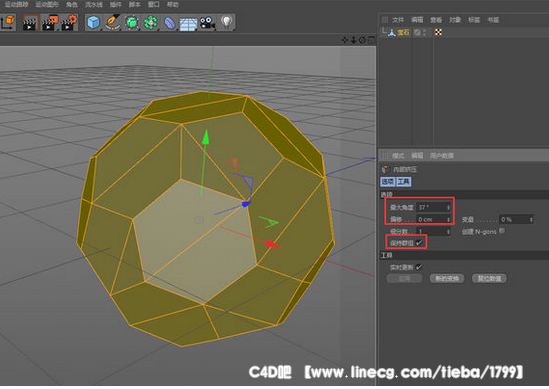
Task: Open the Deformer bend capsule icon
Action: 169,23
